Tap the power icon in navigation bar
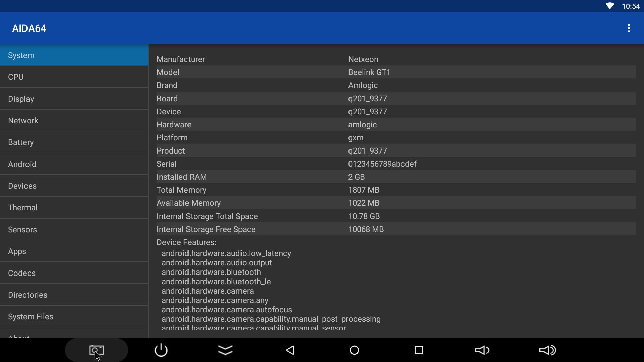This screenshot has width=644, height=362. [161, 350]
